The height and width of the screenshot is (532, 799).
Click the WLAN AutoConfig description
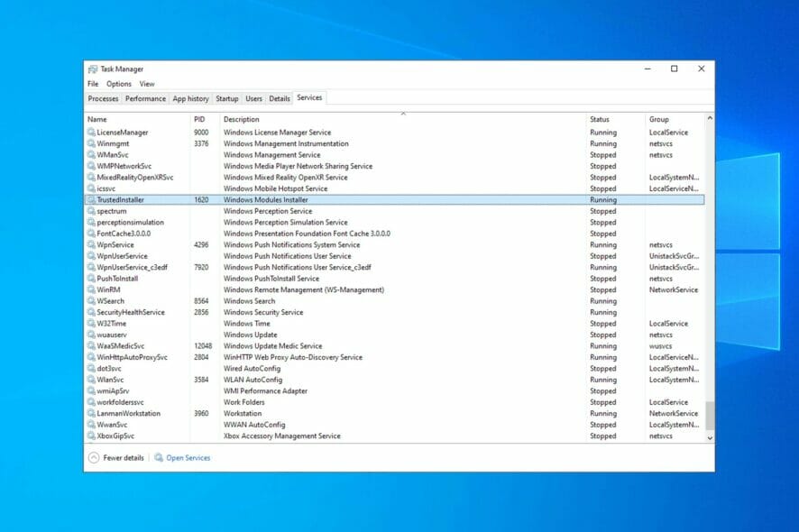coord(253,380)
